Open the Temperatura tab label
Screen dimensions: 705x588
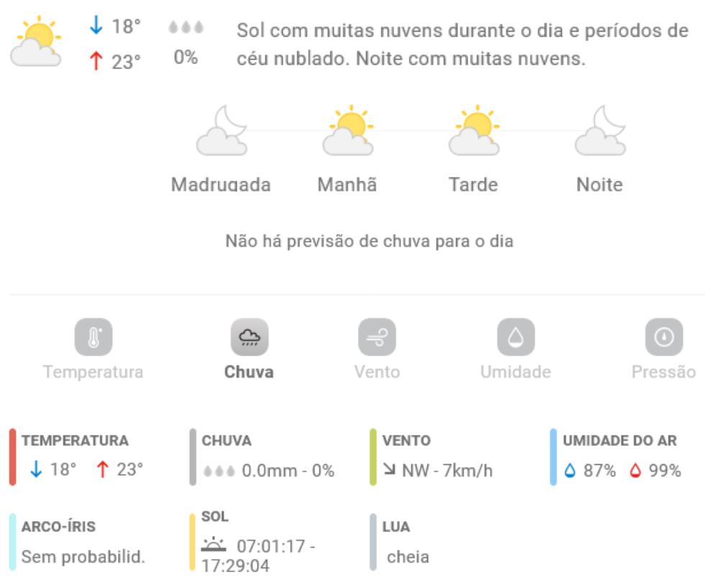coord(93,372)
